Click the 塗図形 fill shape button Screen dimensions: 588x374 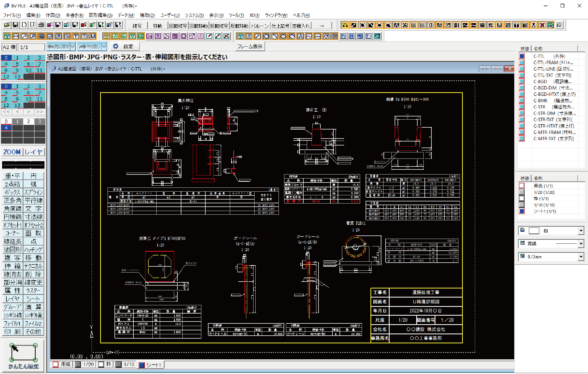(x=13, y=250)
